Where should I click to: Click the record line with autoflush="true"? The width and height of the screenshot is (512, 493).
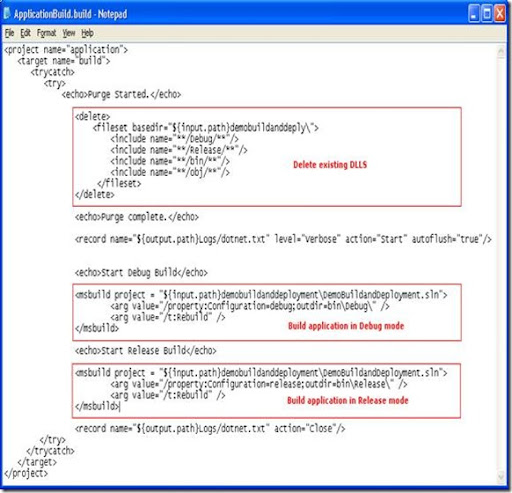tap(283, 239)
